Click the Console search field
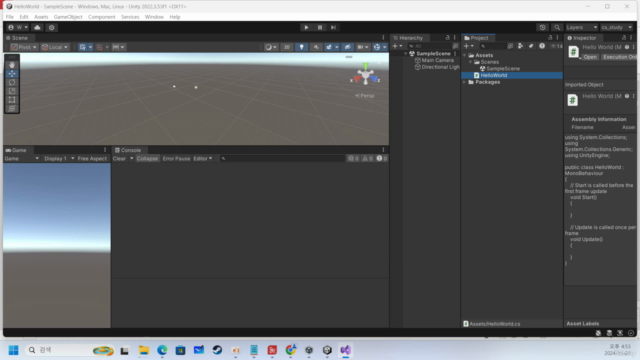The height and width of the screenshot is (360, 640). point(282,158)
